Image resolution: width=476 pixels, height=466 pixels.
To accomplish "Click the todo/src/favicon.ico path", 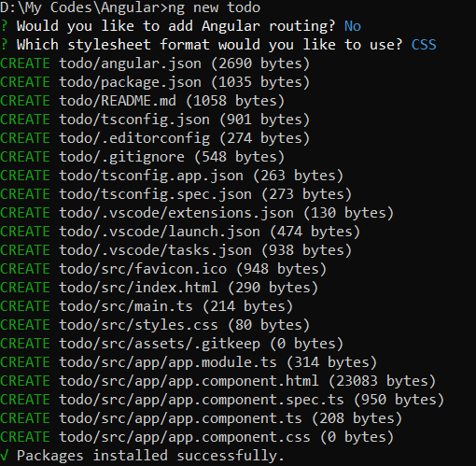I will (143, 269).
